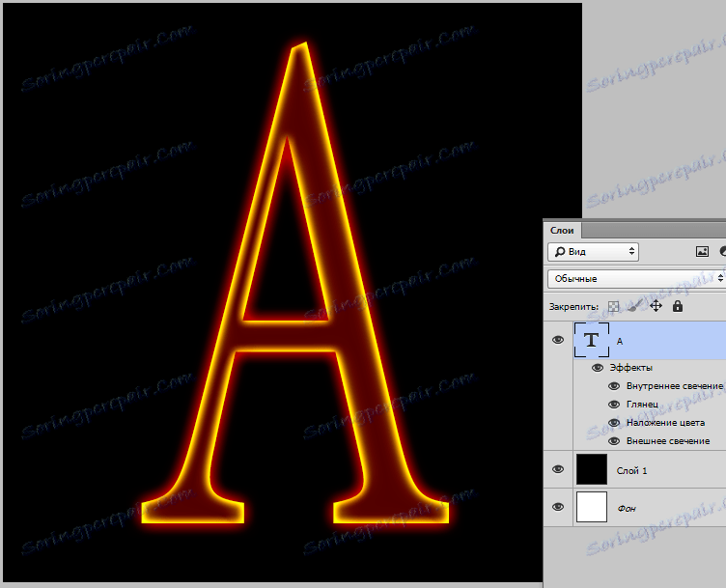This screenshot has width=726, height=588.
Task: Open the Вид layer filter dropdown
Action: pos(593,251)
